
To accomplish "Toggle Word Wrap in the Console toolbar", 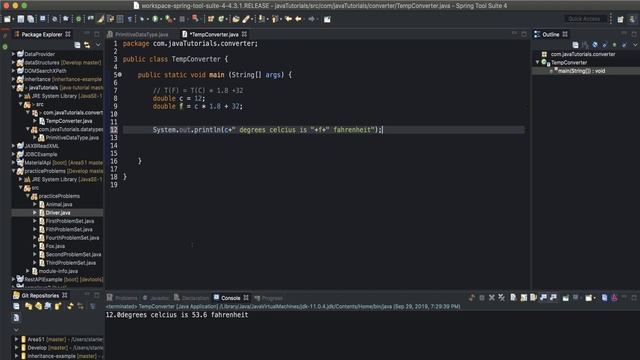I will (533, 298).
